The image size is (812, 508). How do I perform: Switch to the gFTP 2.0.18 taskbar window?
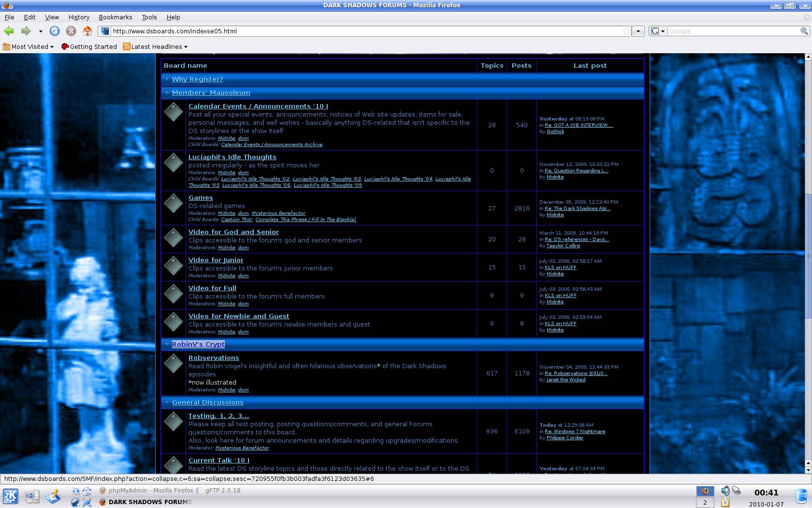pyautogui.click(x=222, y=490)
